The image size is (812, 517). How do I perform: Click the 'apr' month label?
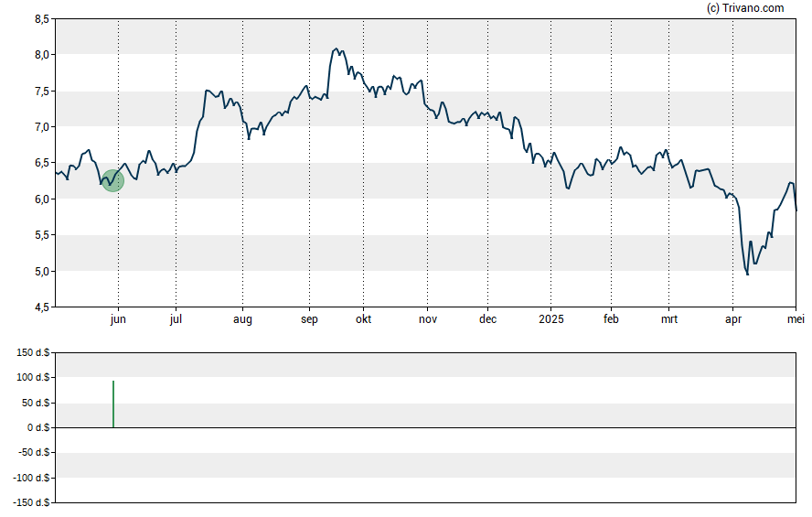click(x=733, y=319)
